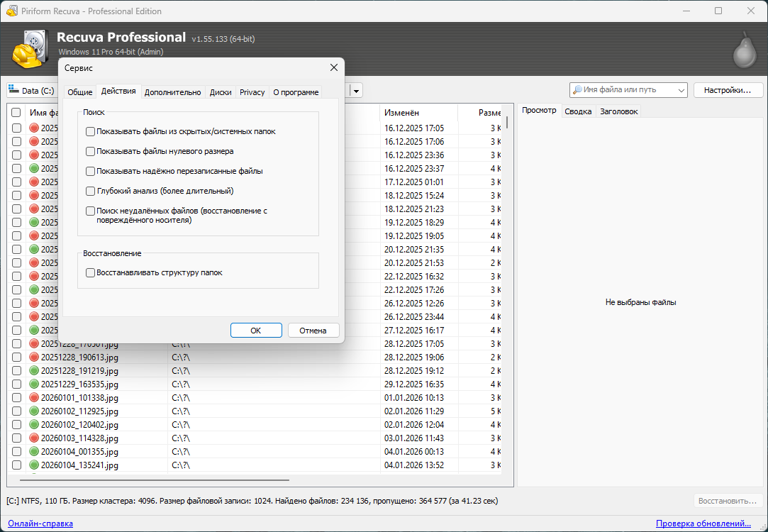
Task: Click the Отмена button
Action: click(x=313, y=330)
